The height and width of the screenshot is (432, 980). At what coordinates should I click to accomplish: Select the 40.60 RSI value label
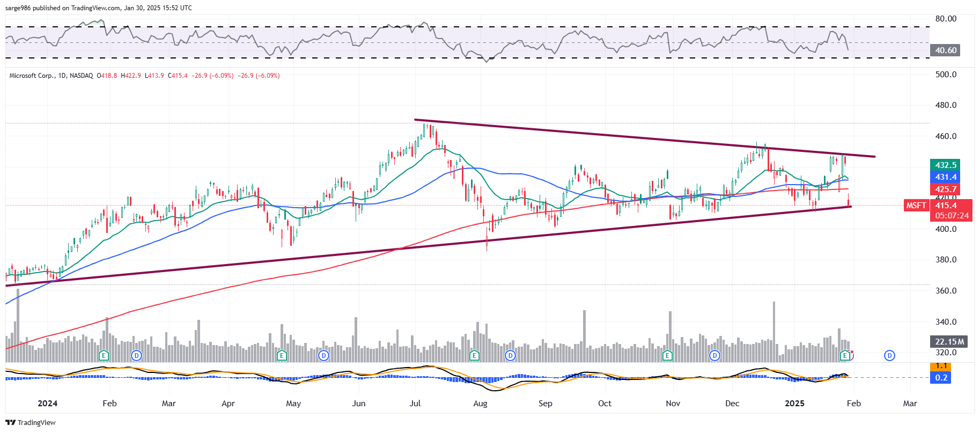(945, 50)
